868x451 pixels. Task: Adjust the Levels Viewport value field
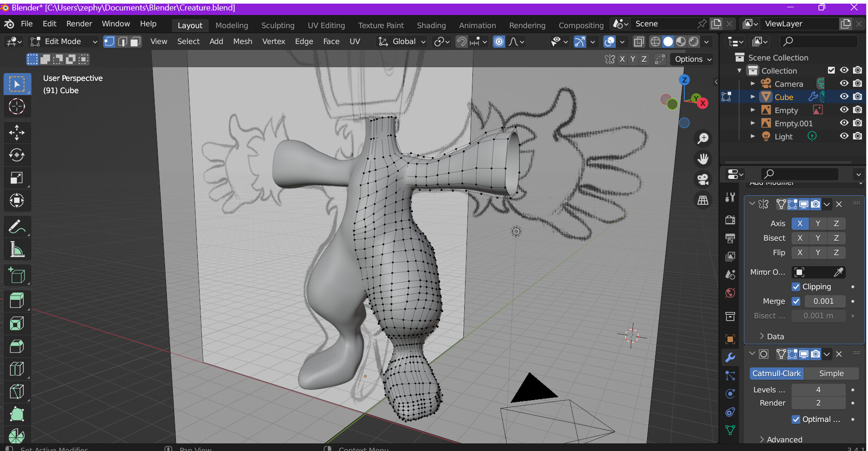(x=818, y=390)
